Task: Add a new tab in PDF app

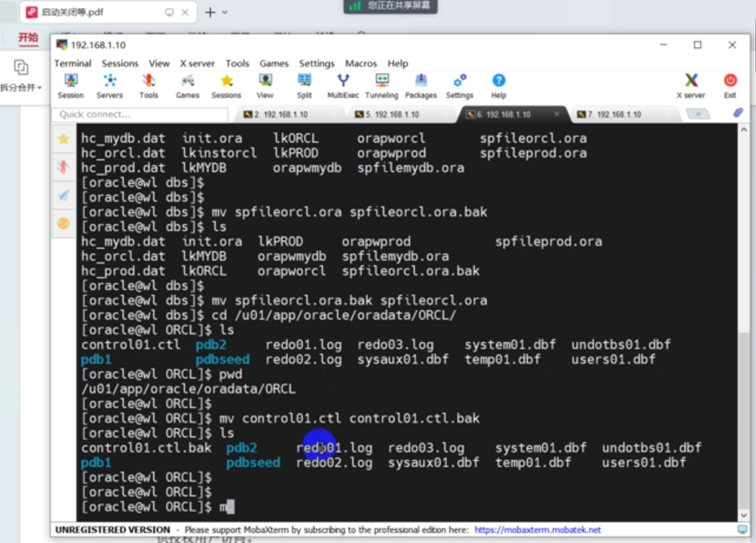Action: pos(210,12)
